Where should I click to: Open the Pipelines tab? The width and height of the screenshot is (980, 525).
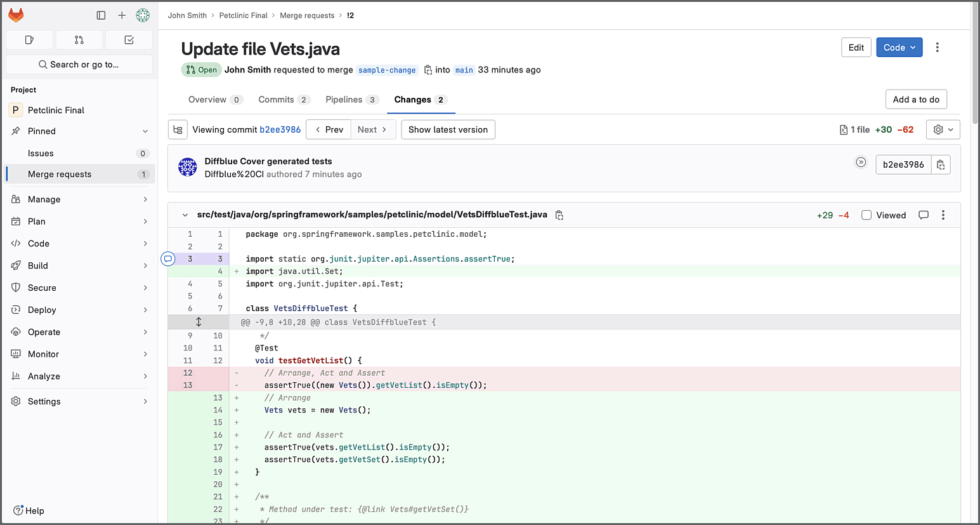coord(345,100)
